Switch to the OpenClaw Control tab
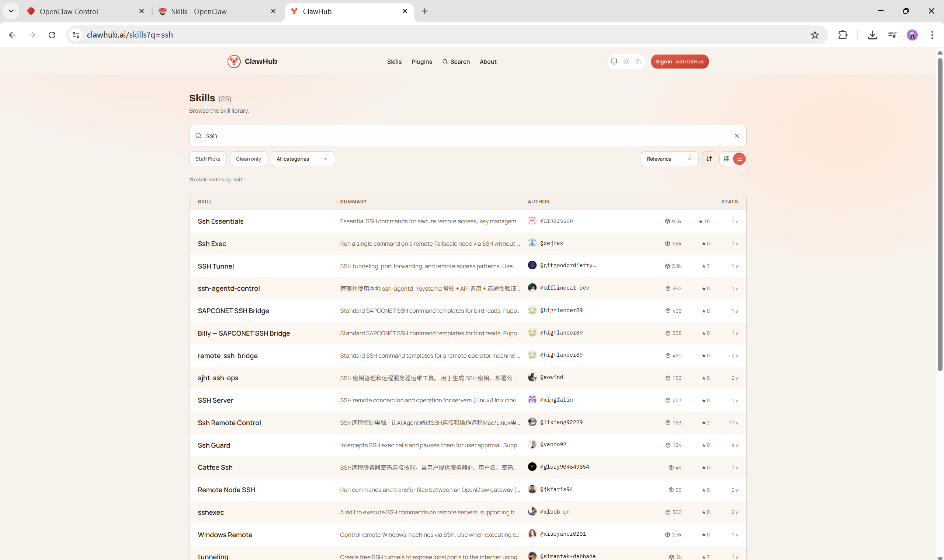The height and width of the screenshot is (560, 944). point(69,11)
